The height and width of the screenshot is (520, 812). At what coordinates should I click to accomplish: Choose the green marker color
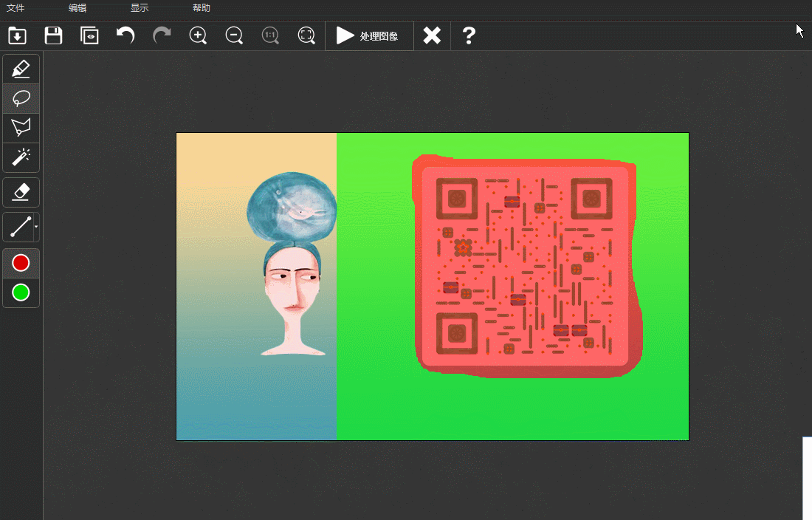tap(21, 292)
